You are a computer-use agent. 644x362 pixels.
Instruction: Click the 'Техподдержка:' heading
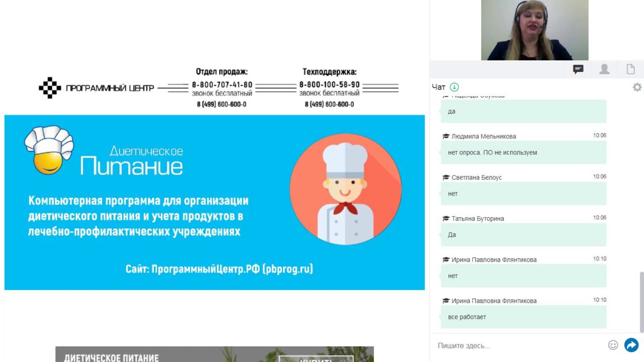[x=330, y=72]
